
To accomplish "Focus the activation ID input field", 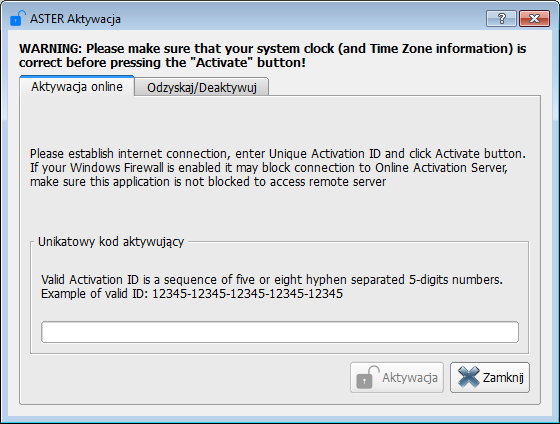I will pyautogui.click(x=280, y=332).
